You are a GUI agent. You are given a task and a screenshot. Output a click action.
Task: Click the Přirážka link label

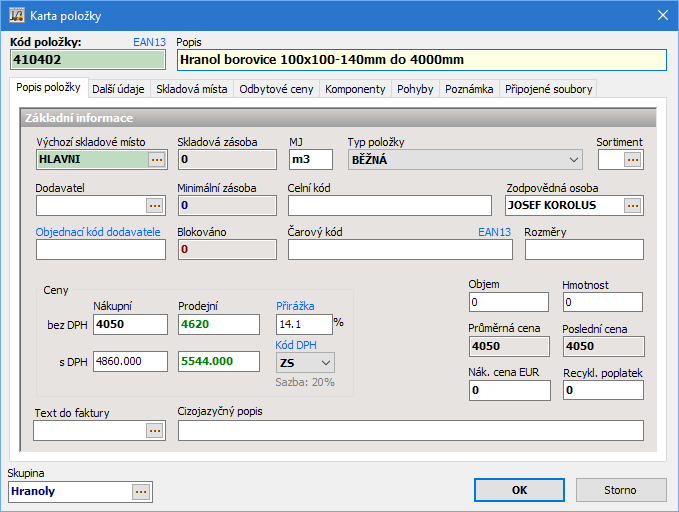pyautogui.click(x=295, y=306)
